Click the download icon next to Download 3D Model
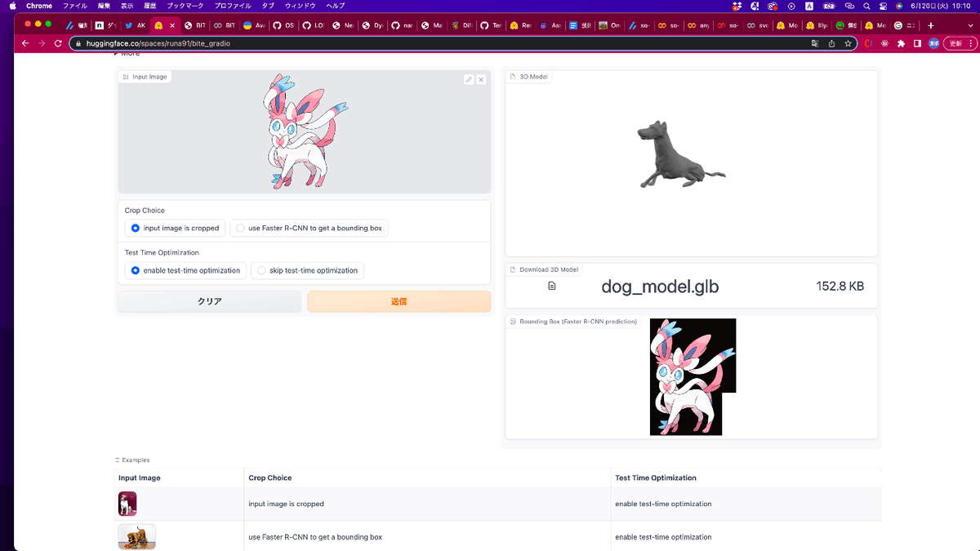The height and width of the screenshot is (551, 980). tap(512, 269)
